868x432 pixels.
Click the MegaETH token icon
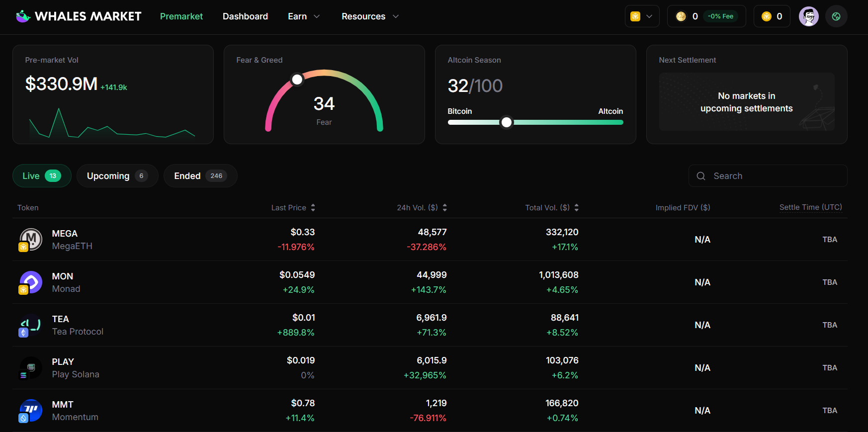pos(31,239)
